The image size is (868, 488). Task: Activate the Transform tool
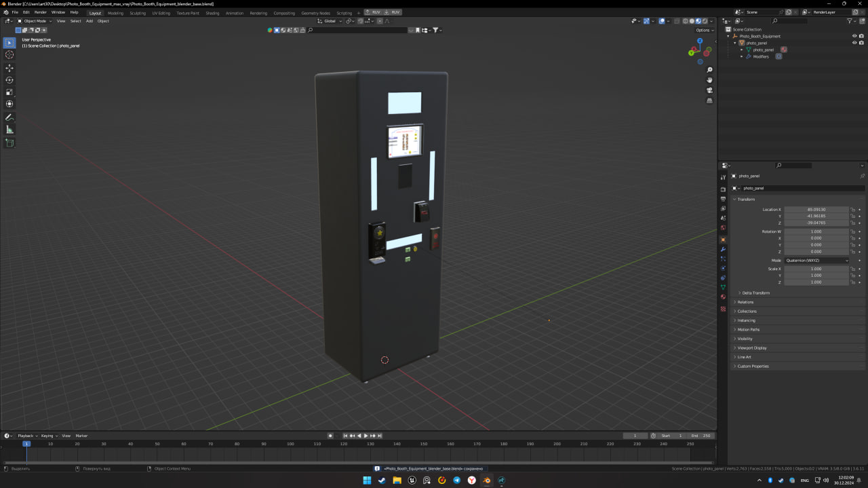coord(9,104)
